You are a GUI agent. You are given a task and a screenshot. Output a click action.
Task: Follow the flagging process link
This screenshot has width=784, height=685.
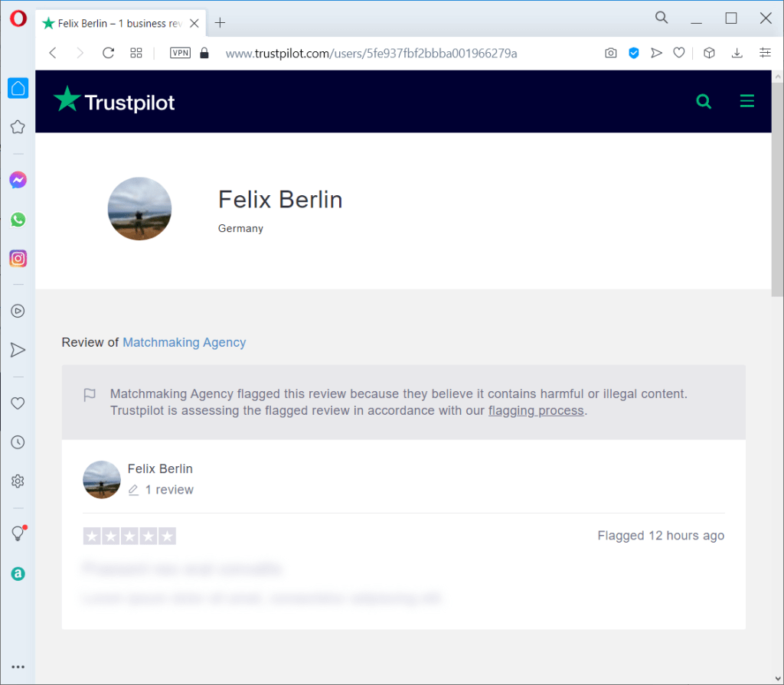click(536, 410)
